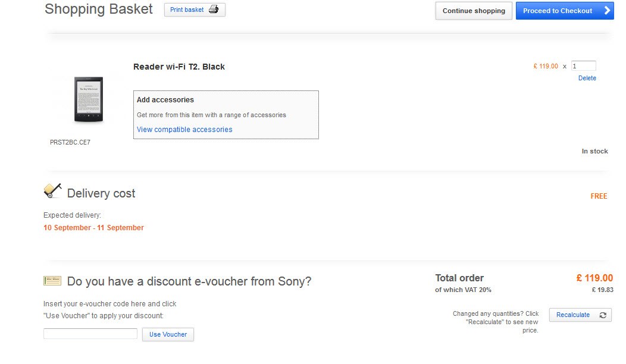
Task: Click the Shopping Basket heading
Action: pyautogui.click(x=99, y=10)
